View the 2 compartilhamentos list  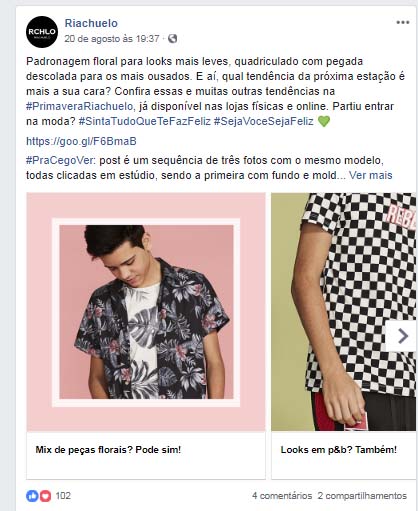(362, 496)
